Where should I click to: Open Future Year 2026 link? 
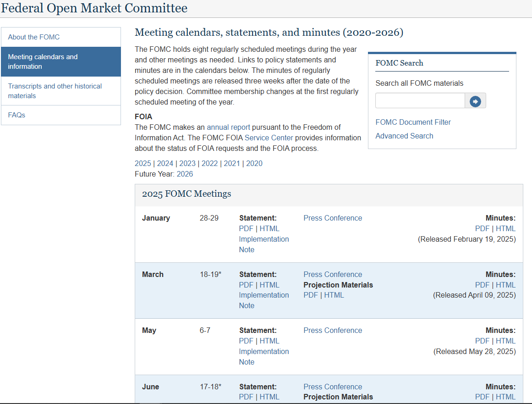(x=185, y=174)
